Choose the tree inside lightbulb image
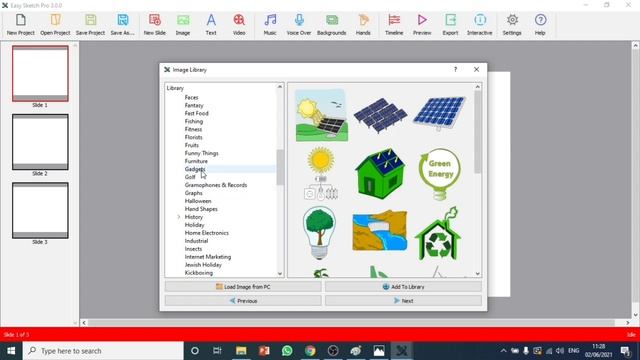 [x=320, y=233]
